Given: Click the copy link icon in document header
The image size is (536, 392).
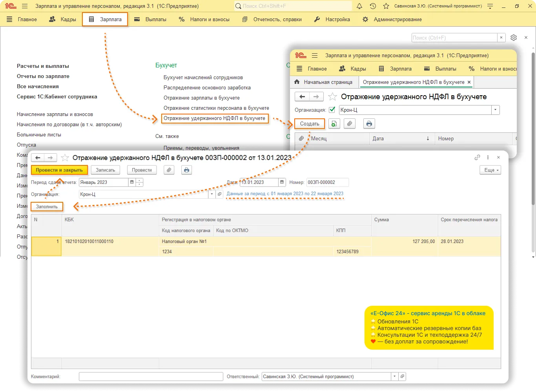Looking at the screenshot, I should (x=477, y=158).
